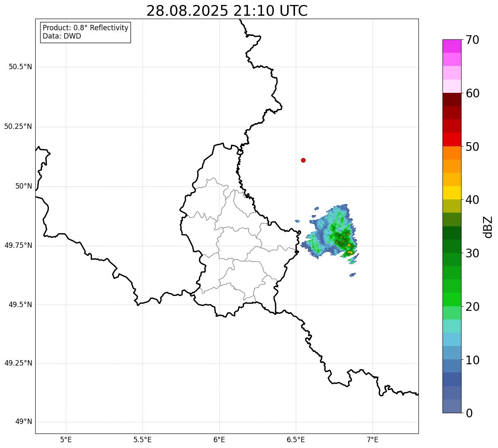Click the 7°E longitude label

click(372, 439)
